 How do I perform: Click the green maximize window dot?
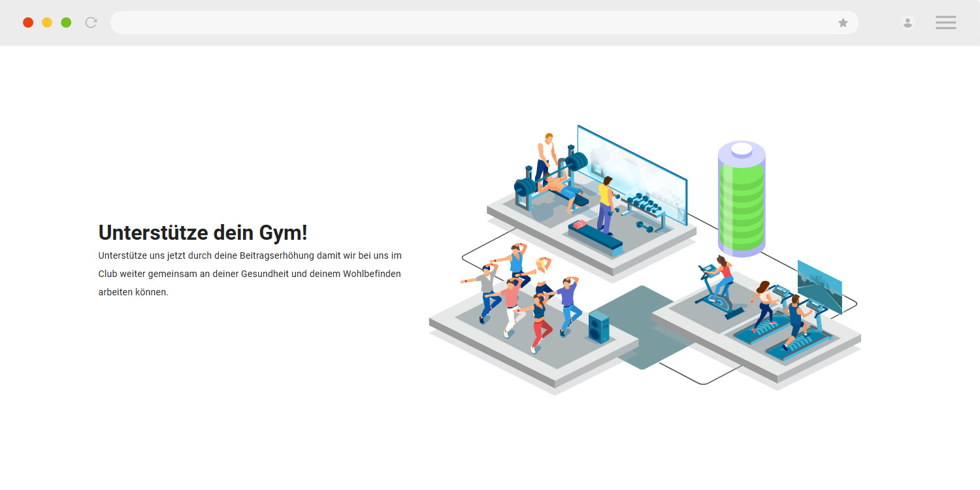66,23
